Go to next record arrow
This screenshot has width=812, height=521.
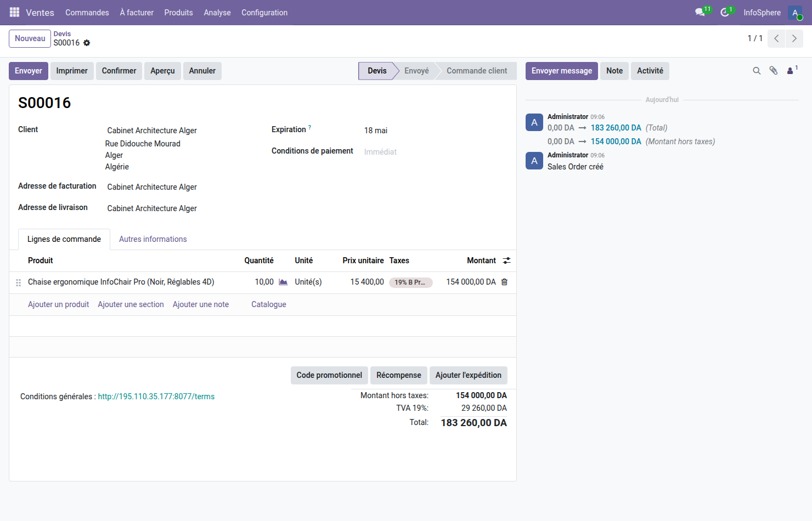tap(794, 38)
